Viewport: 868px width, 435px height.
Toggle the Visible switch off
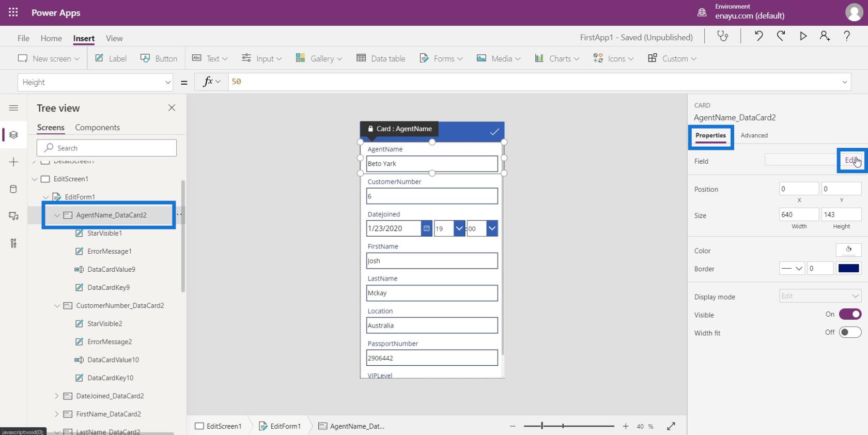[850, 314]
